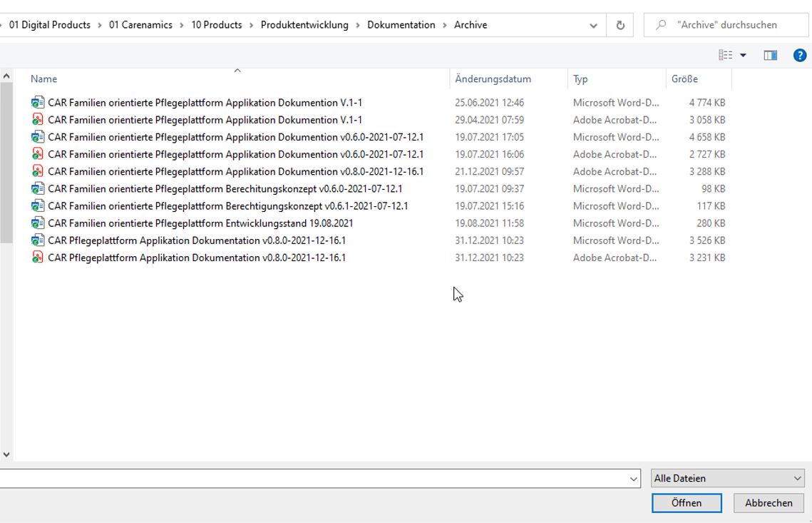
Task: Toggle the preview pane icon
Action: coord(770,55)
